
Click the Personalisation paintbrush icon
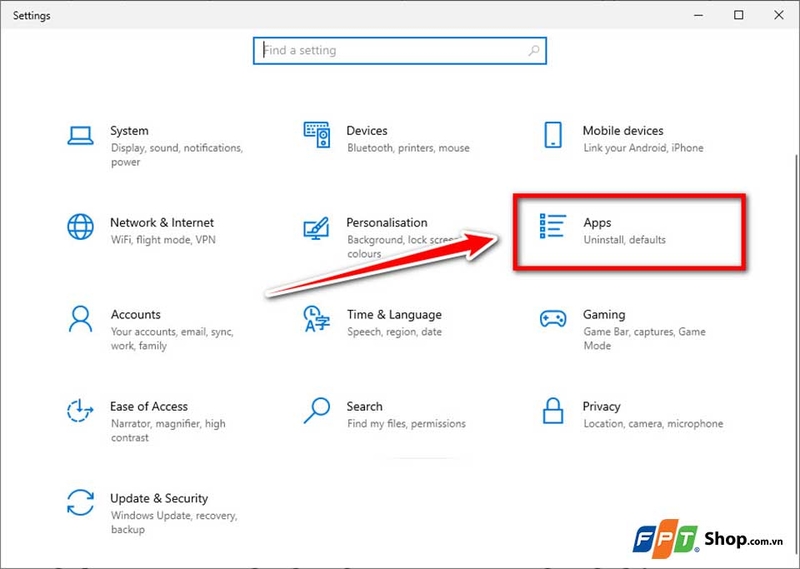tap(316, 228)
